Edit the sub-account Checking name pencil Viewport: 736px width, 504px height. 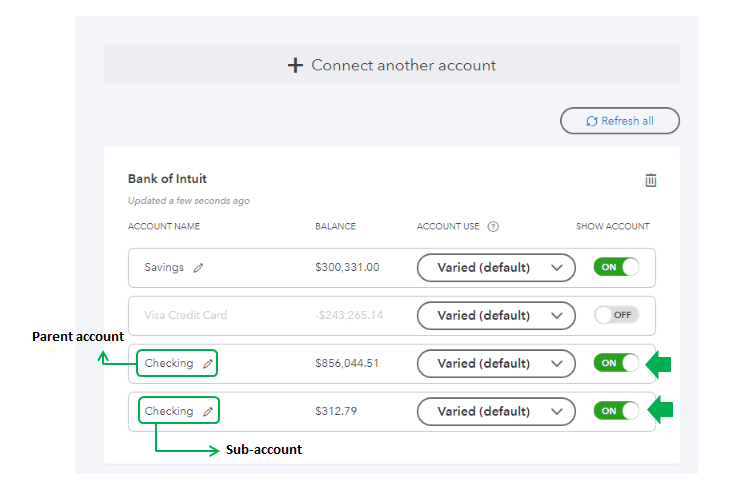208,412
